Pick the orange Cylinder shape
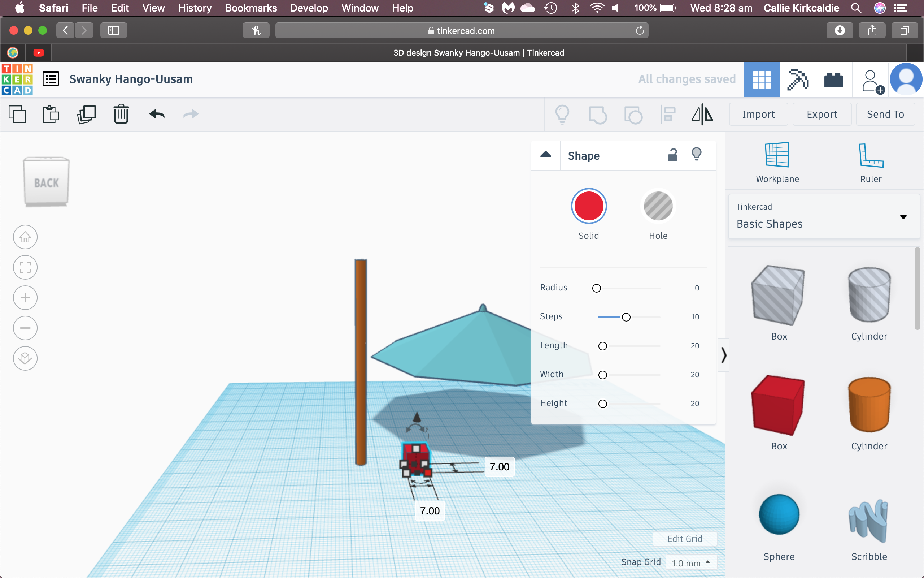The width and height of the screenshot is (924, 578). (x=869, y=405)
